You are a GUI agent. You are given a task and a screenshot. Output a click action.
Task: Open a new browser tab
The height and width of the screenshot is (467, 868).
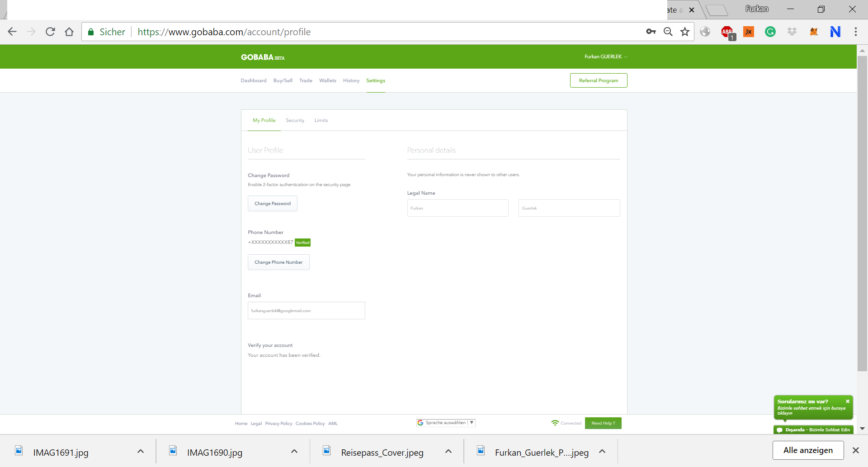coord(716,10)
